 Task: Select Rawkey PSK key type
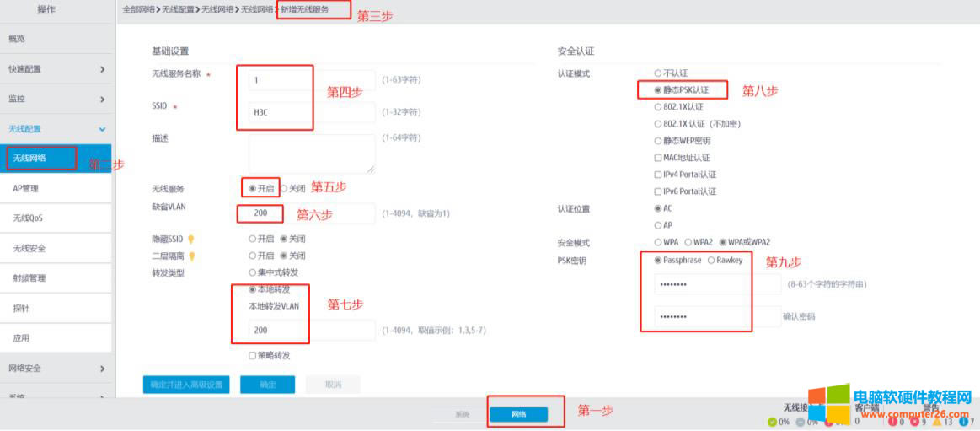(x=710, y=261)
